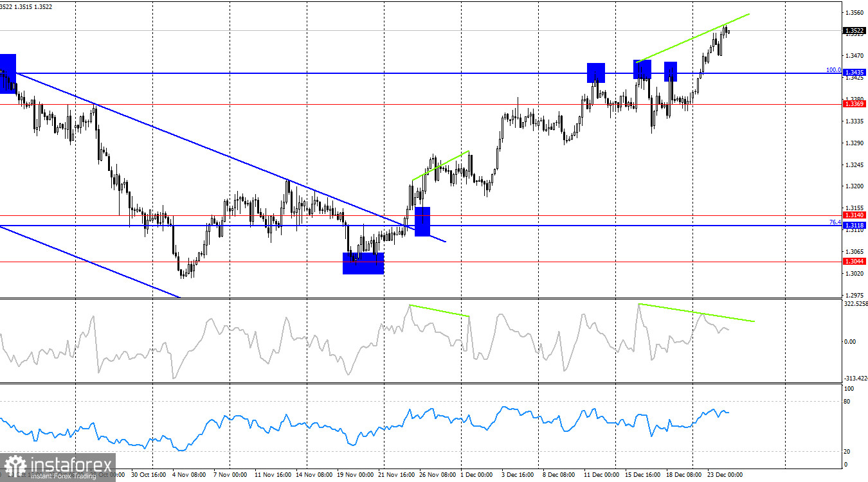The width and height of the screenshot is (868, 482).
Task: Select the blue 1.3435 resistance price tag
Action: coord(855,71)
